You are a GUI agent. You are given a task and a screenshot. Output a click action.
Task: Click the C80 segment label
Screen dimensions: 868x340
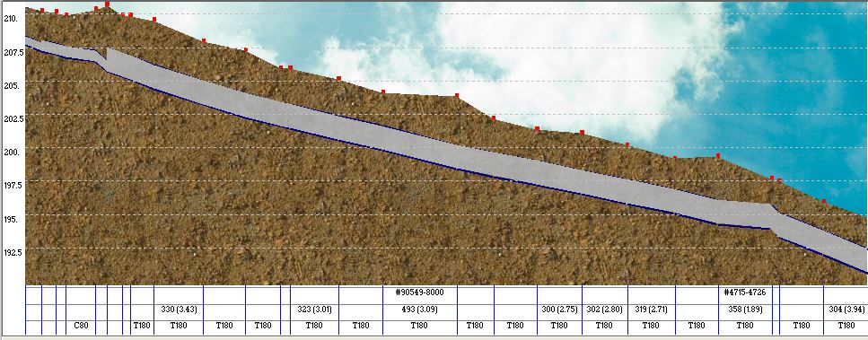tap(81, 326)
